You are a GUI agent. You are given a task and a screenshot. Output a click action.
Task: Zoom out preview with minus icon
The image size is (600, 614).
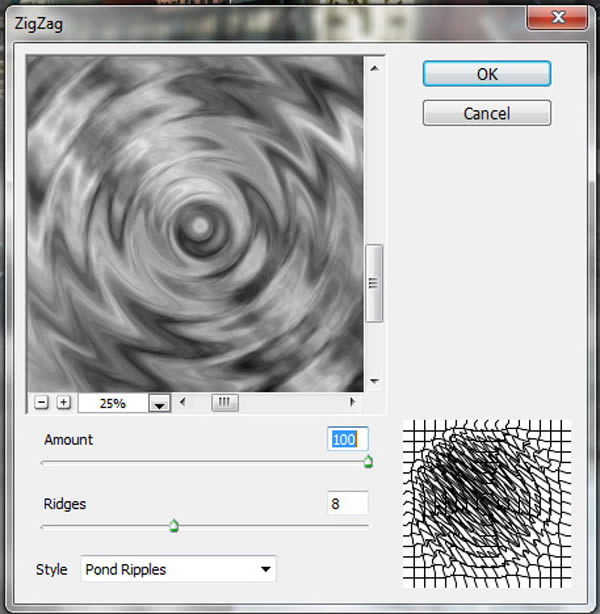point(41,402)
